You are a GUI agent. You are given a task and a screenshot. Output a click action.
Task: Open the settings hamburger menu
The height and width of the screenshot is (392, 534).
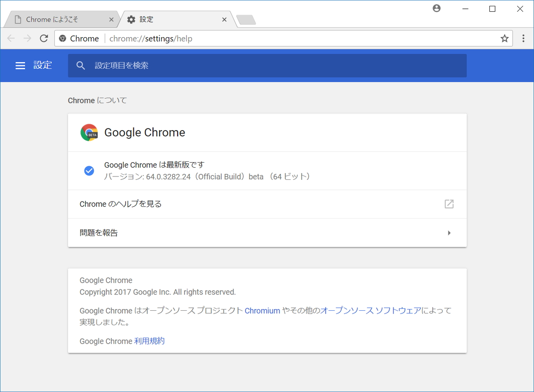20,65
